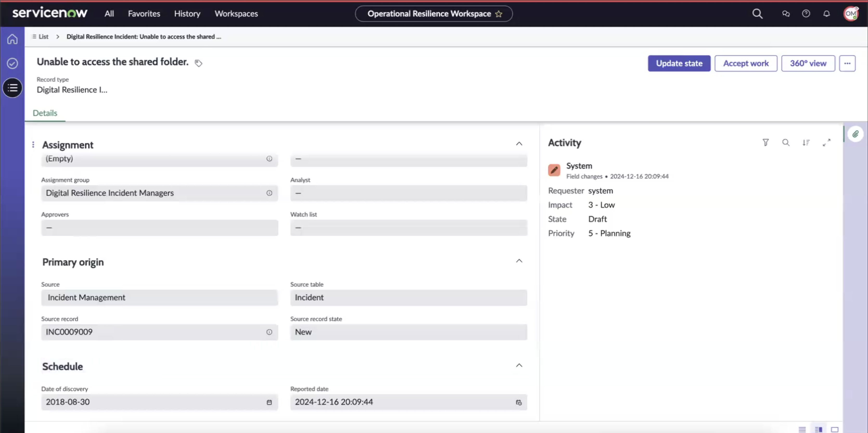Open the Date of discovery calendar picker
868x433 pixels.
(269, 402)
